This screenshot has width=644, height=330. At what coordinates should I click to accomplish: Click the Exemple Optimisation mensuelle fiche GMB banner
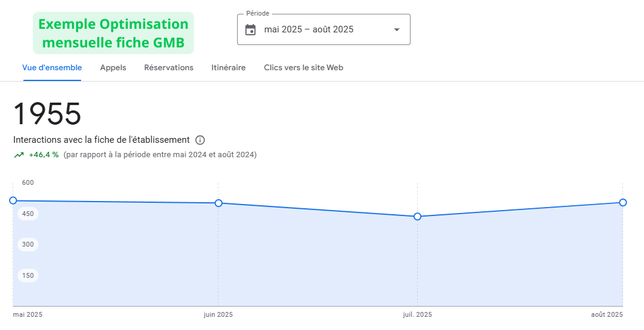click(113, 33)
